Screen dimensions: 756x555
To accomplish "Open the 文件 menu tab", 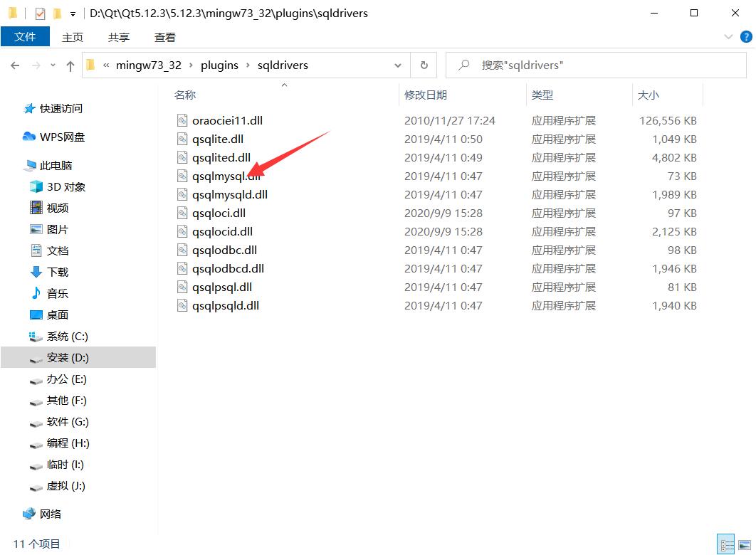I will tap(25, 37).
